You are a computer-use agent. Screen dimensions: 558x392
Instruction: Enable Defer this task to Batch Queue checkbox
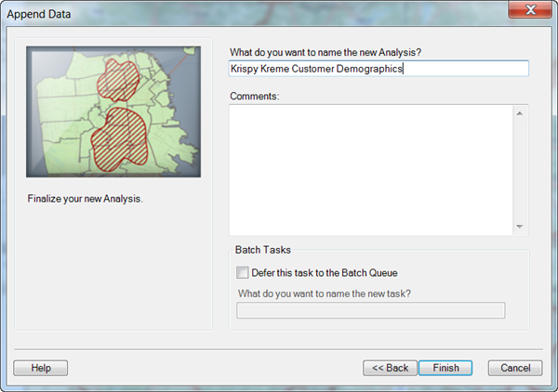pos(243,273)
